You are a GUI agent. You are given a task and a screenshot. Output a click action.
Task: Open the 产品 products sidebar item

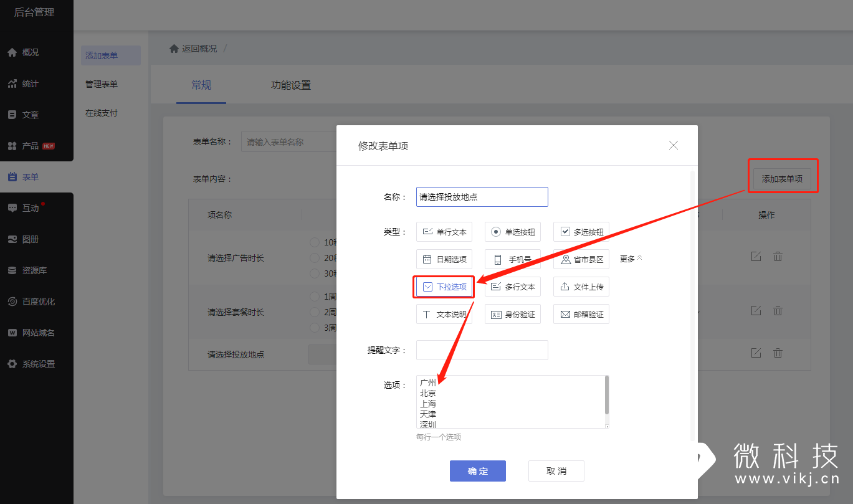coord(30,146)
